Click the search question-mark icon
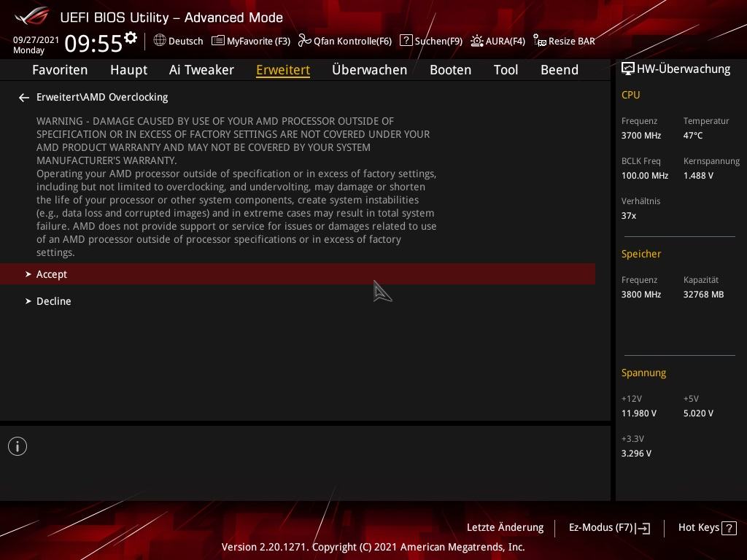 click(x=406, y=40)
